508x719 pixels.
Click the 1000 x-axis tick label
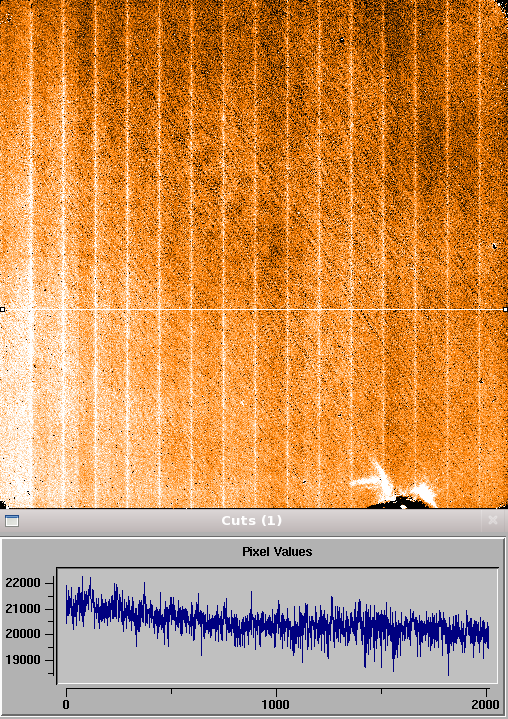(x=276, y=704)
